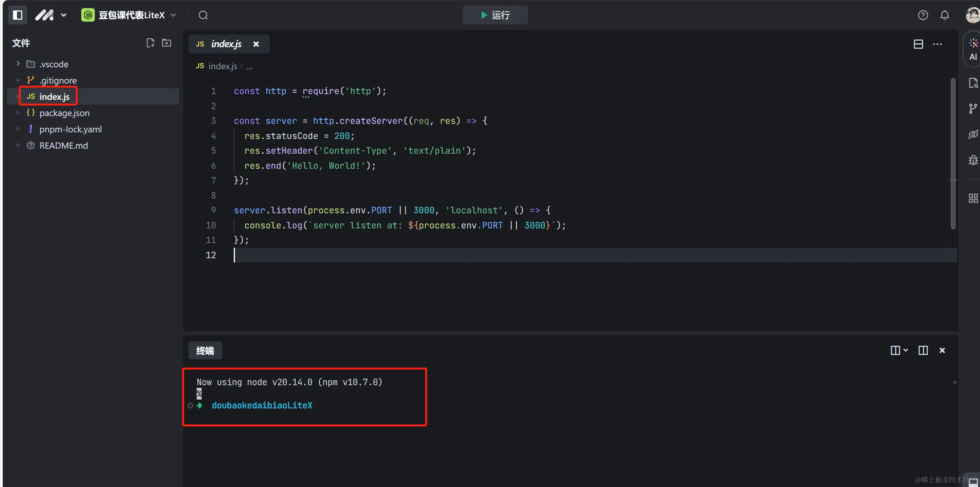Click the editor vertical scrollbar
Screen dimensions: 980x487
tap(953, 154)
